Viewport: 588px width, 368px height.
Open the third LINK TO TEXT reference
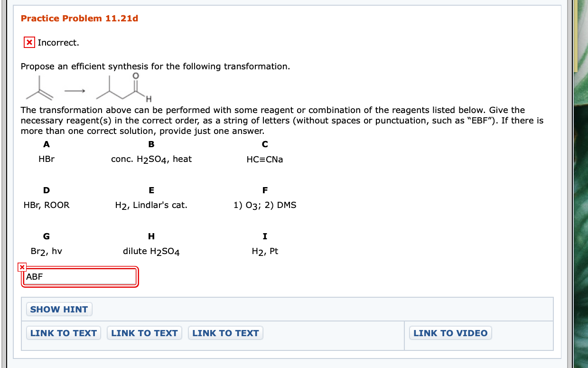coord(225,333)
